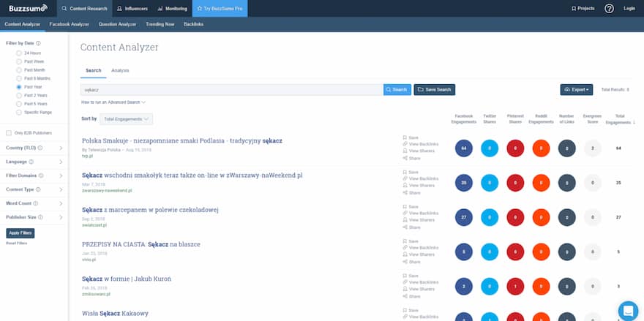
Task: Go to Backlinks tab
Action: click(x=193, y=24)
